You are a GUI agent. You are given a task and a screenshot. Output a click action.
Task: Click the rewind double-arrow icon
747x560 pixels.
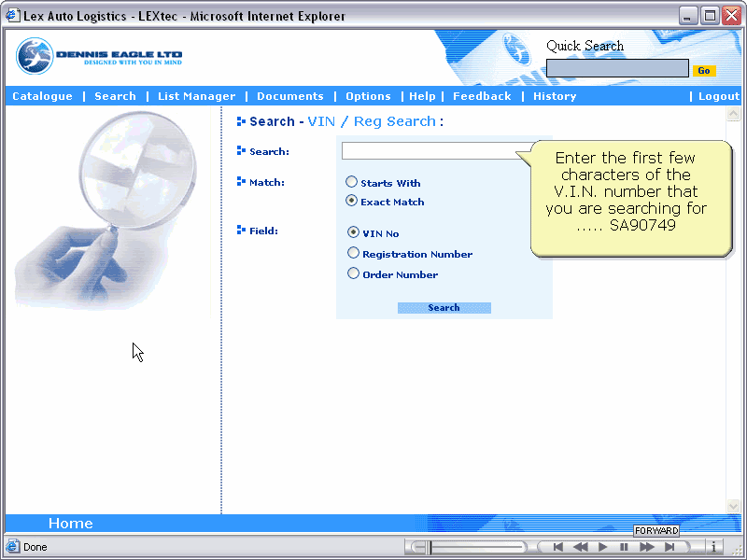580,547
